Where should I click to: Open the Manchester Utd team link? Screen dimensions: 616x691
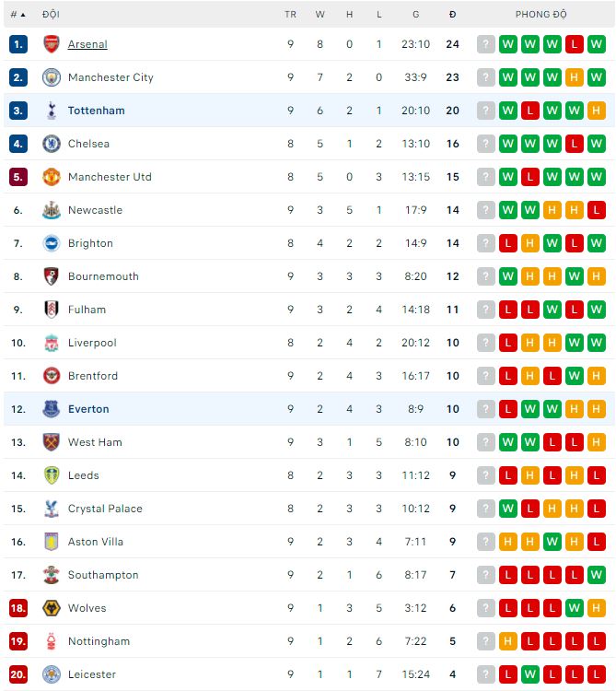pos(110,177)
